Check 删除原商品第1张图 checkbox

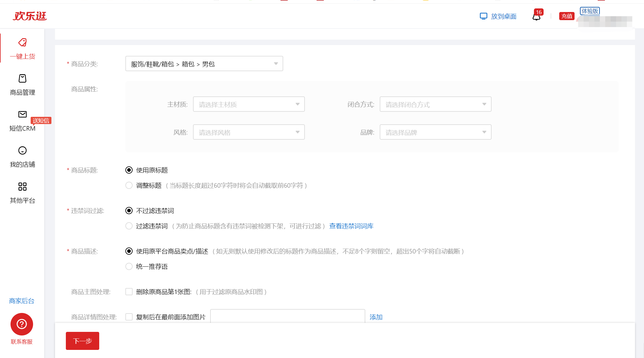pos(129,292)
